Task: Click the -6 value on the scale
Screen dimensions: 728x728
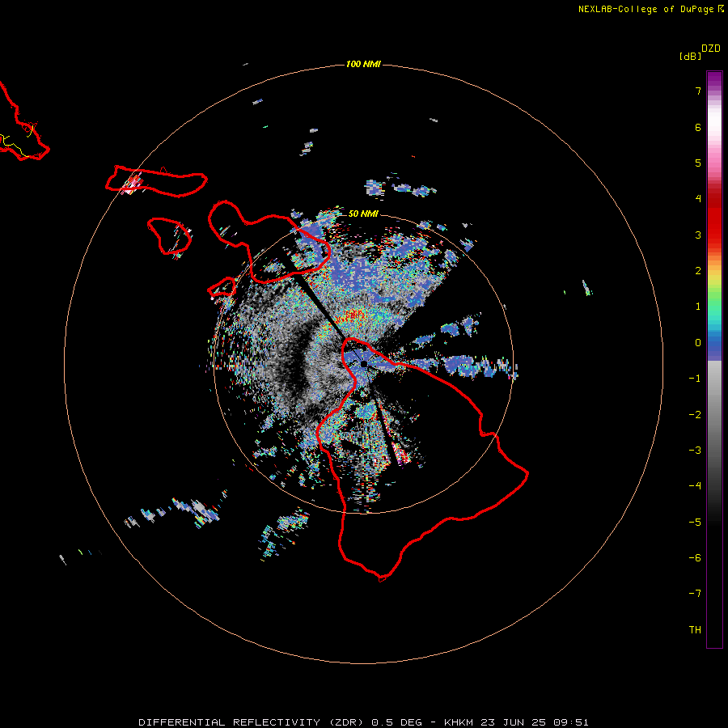Action: [x=695, y=558]
